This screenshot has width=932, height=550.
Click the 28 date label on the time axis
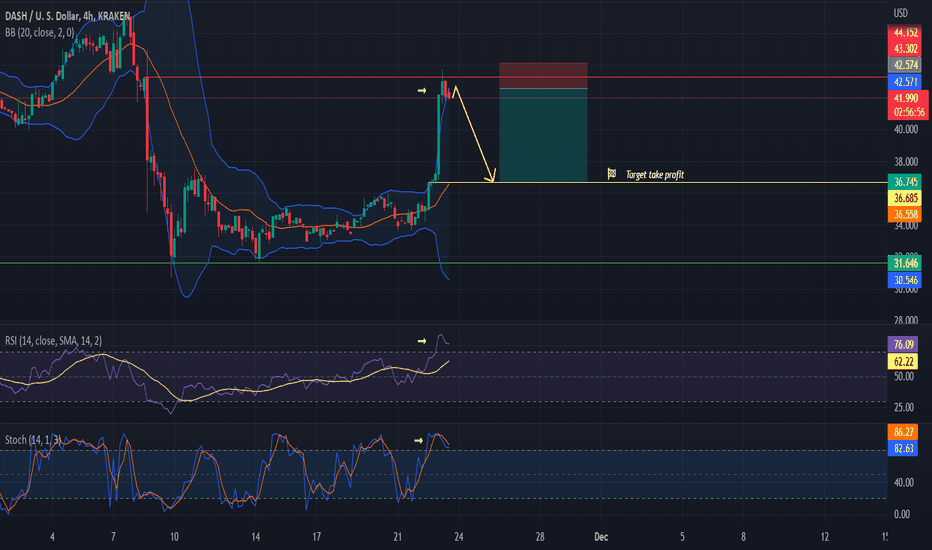tap(540, 537)
